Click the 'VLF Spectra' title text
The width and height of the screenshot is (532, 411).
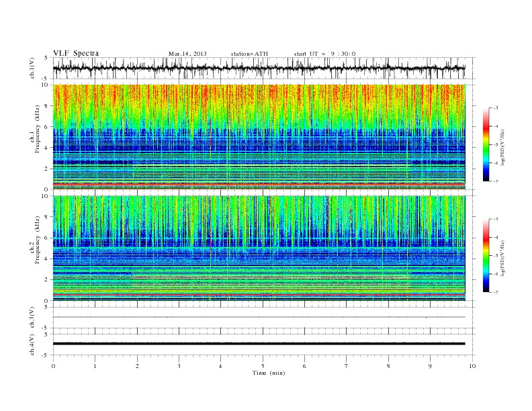pos(76,53)
